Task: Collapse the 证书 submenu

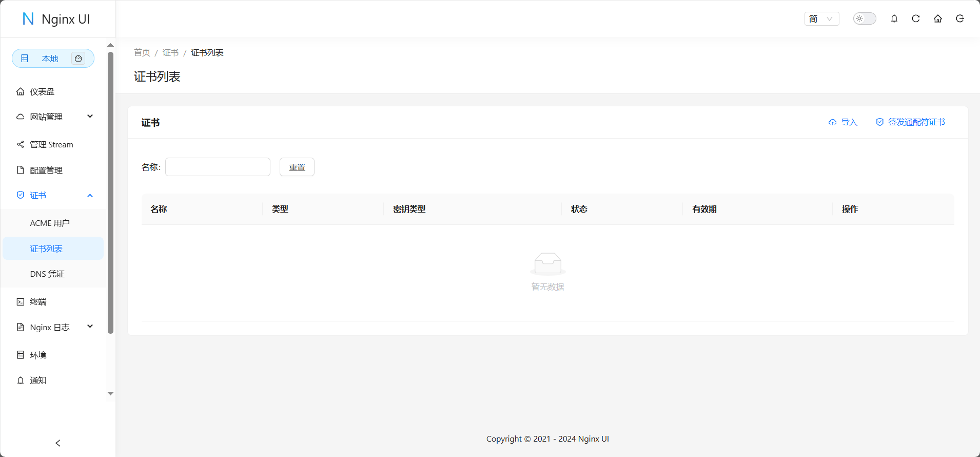Action: (54, 196)
